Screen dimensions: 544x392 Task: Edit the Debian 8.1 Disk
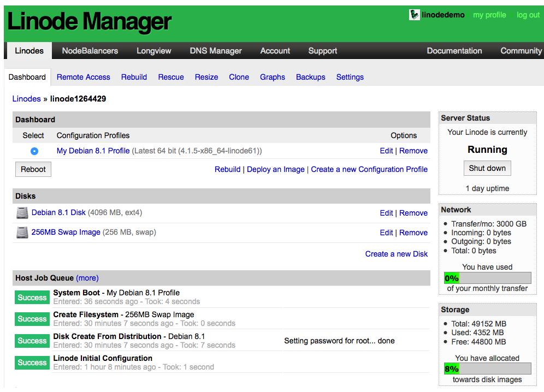pyautogui.click(x=386, y=213)
